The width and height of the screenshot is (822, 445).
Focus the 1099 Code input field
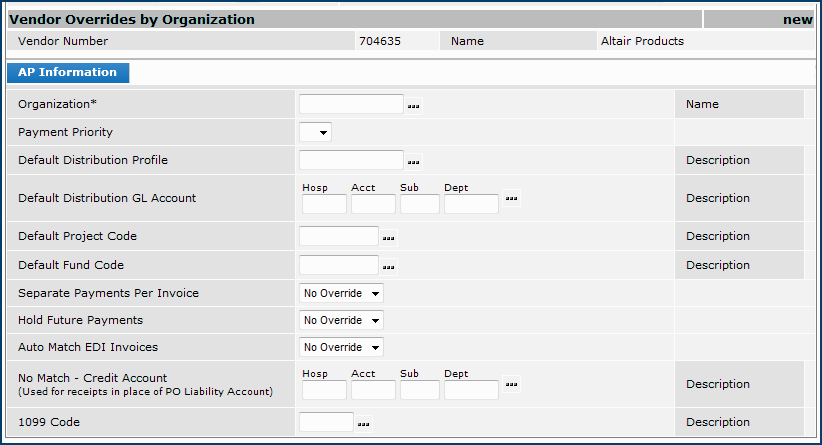(326, 422)
